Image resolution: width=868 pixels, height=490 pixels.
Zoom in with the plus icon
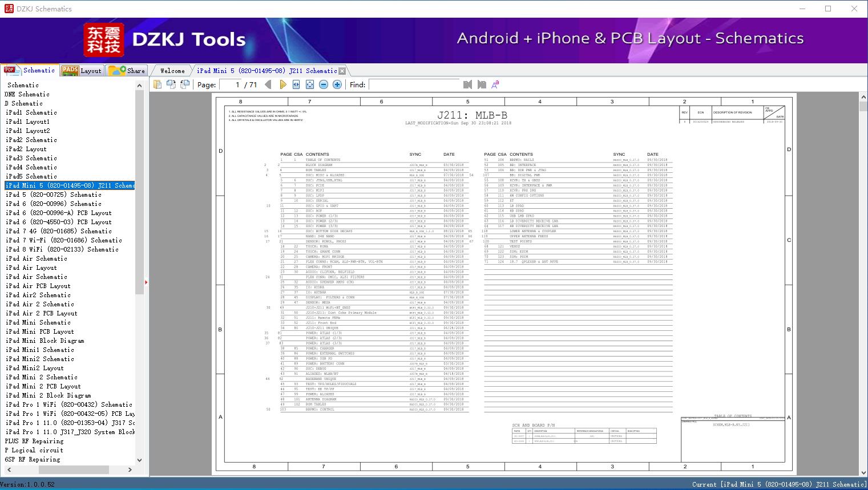pyautogui.click(x=337, y=84)
